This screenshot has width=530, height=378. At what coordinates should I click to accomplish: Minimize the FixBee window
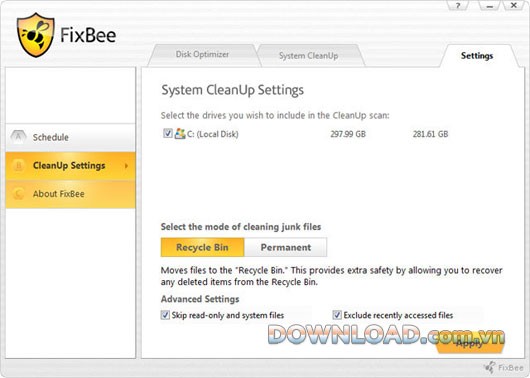490,6
